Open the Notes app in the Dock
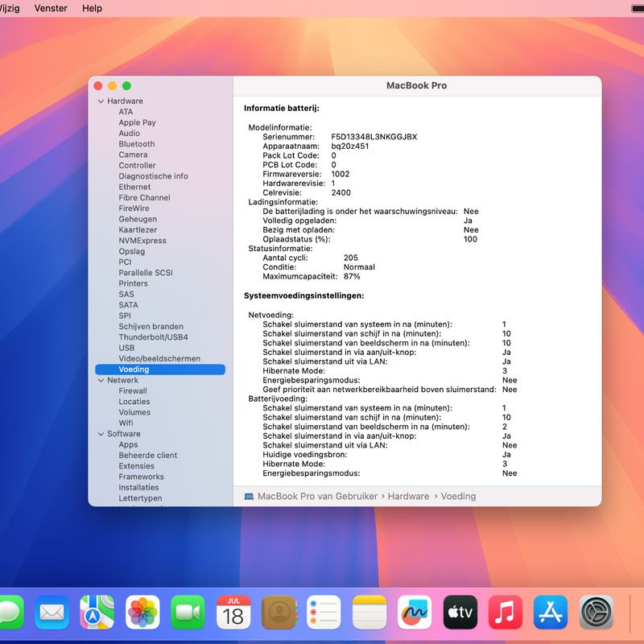The width and height of the screenshot is (644, 644). [x=369, y=612]
